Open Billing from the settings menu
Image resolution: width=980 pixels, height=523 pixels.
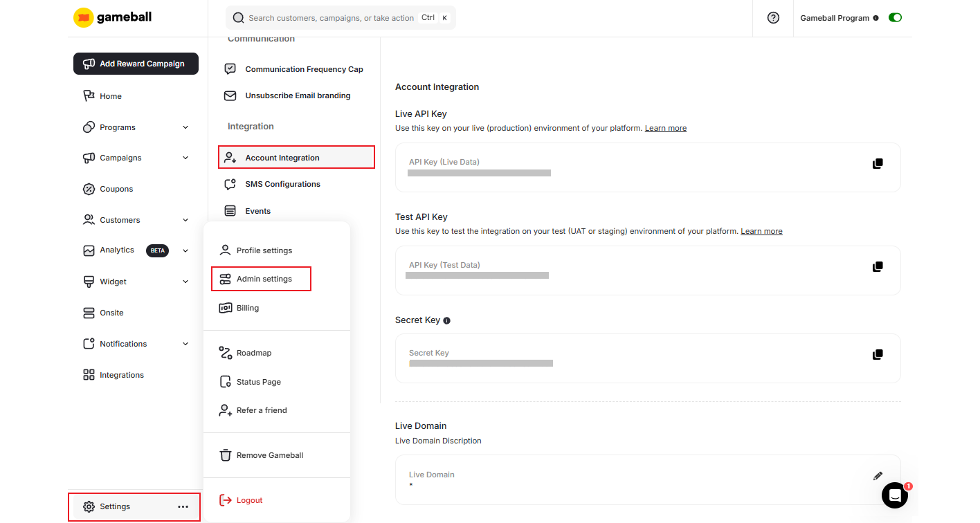coord(247,307)
